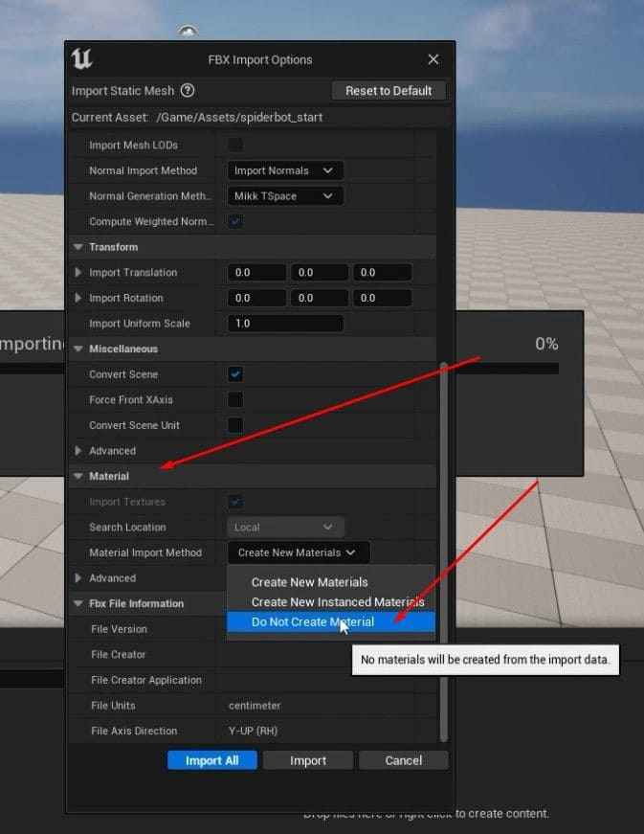Edit the second Import Translation value field
This screenshot has height=834, width=644.
pyautogui.click(x=320, y=272)
